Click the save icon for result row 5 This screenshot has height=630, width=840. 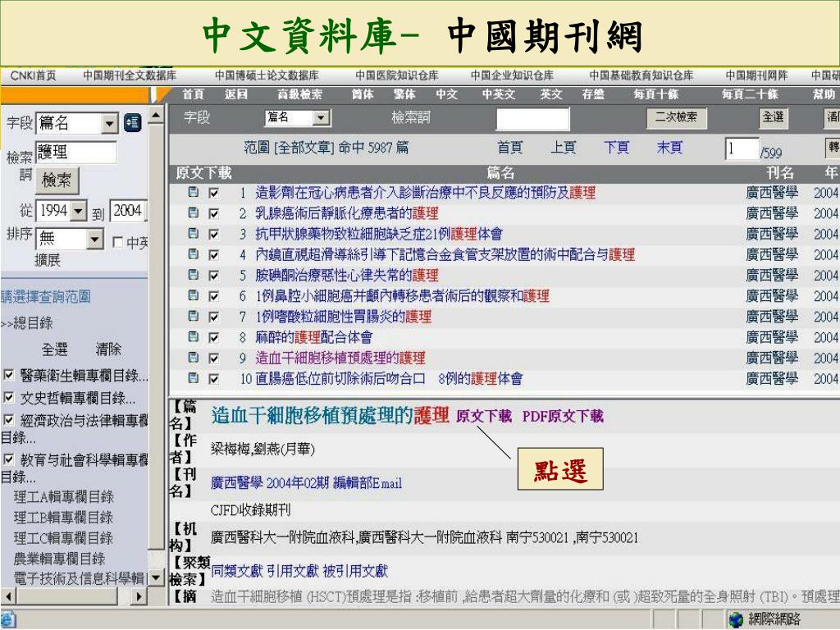coord(194,275)
